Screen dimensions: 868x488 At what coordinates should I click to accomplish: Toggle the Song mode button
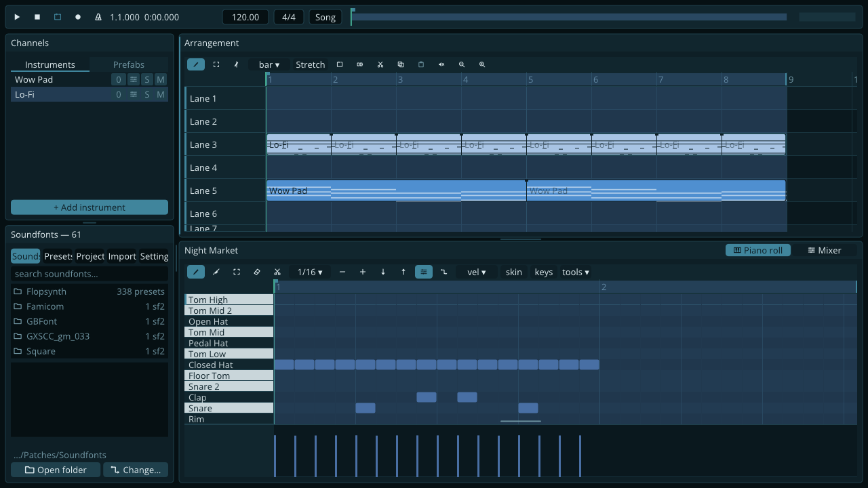[325, 17]
